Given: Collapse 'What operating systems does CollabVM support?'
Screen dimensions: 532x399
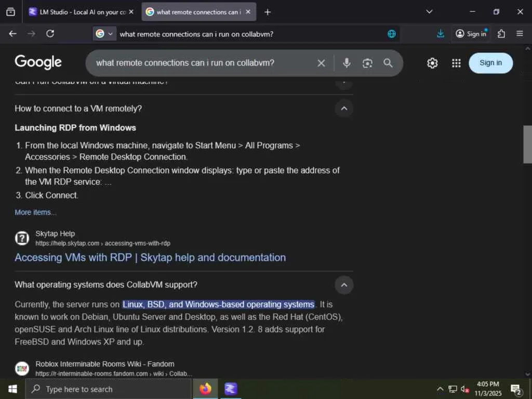Looking at the screenshot, I should [344, 285].
